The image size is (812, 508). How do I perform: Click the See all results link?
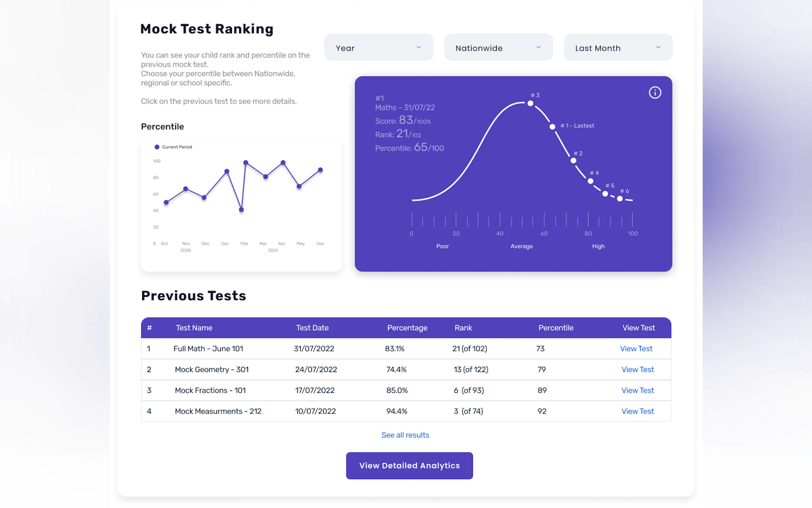[405, 435]
